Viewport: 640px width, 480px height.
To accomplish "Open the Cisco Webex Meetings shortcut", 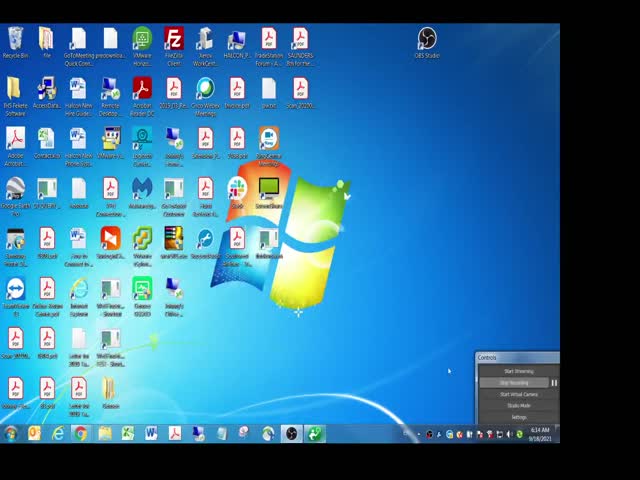I will click(x=205, y=90).
